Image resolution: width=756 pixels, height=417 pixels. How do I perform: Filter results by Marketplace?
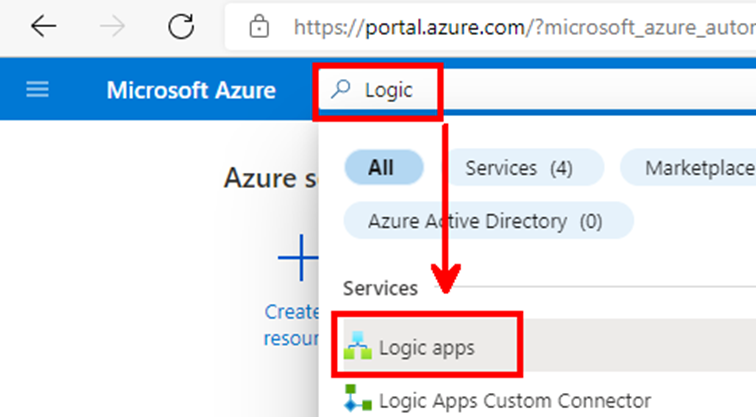pos(689,168)
